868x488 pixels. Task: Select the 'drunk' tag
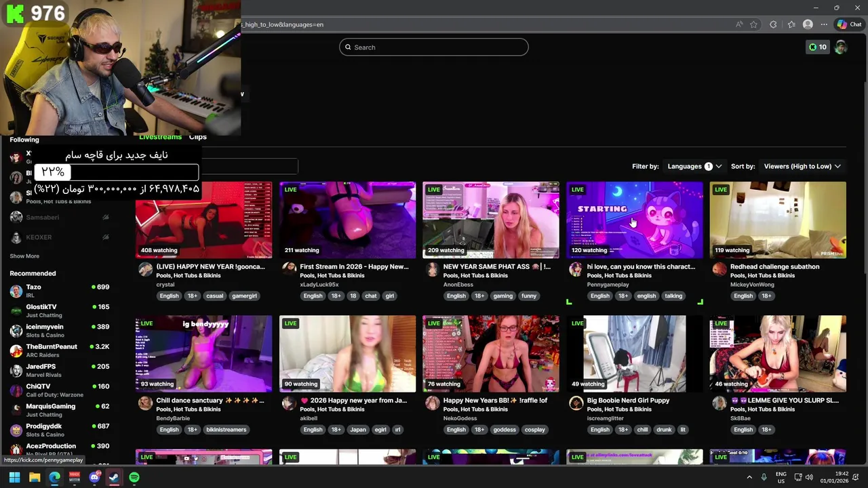[664, 430]
